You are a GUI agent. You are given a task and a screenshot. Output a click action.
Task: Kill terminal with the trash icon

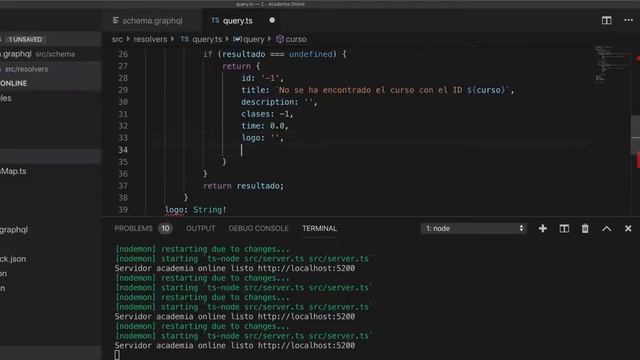(585, 229)
